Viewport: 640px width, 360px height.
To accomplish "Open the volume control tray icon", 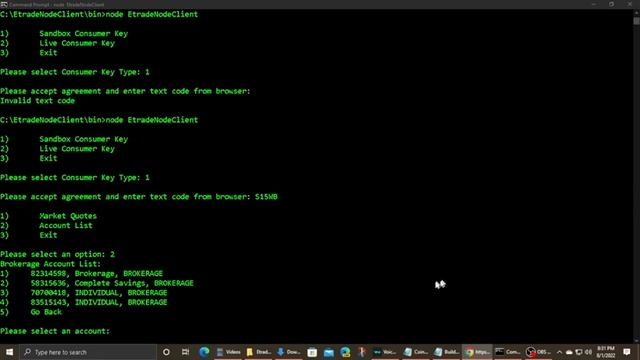I will pos(588,352).
